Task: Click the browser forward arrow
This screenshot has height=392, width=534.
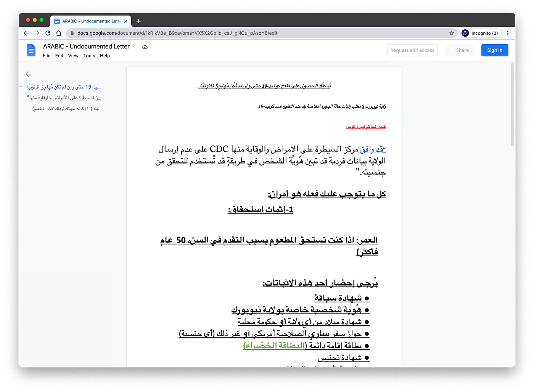Action: [x=37, y=33]
